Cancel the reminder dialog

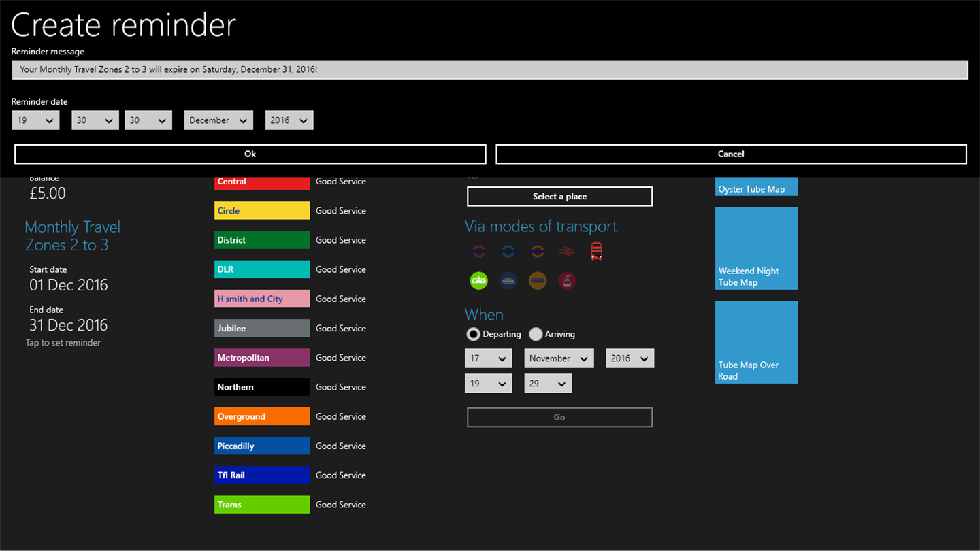coord(731,154)
